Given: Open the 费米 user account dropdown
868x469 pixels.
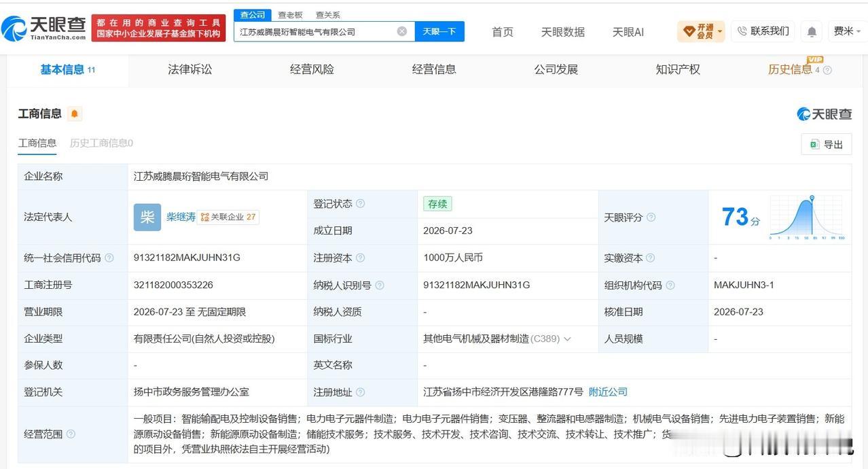Looking at the screenshot, I should [x=847, y=31].
